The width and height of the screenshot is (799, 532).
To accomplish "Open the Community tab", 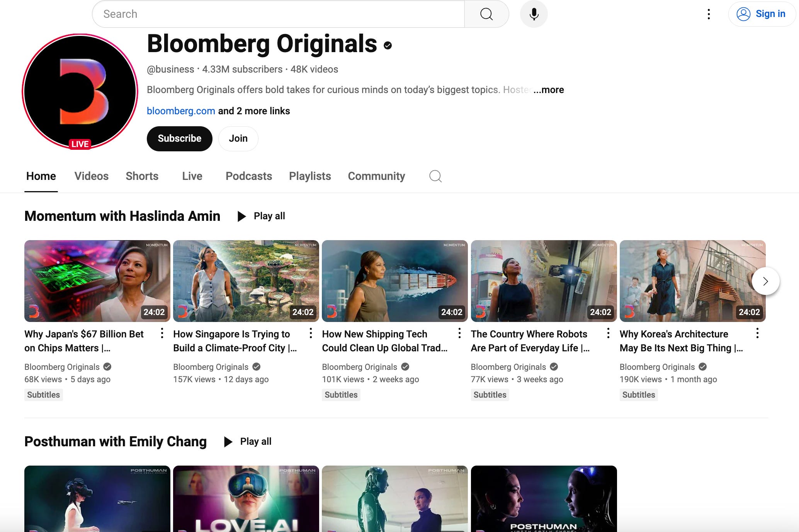I will (376, 176).
